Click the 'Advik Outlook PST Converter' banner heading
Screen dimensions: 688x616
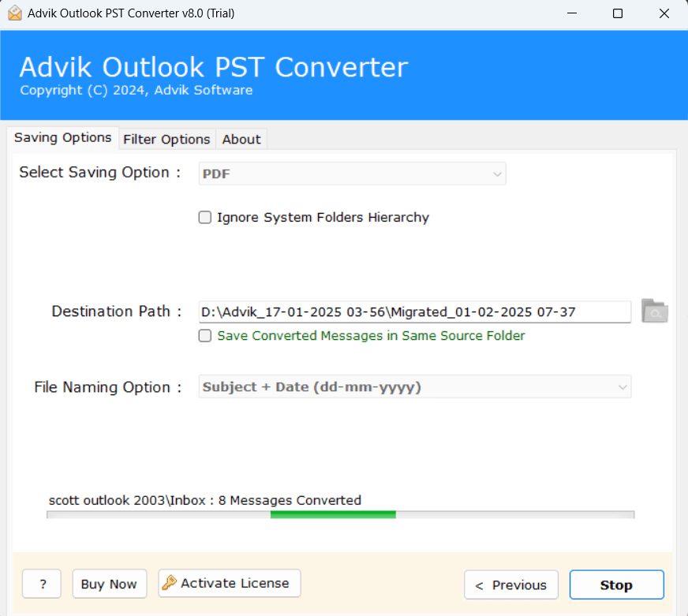click(214, 67)
